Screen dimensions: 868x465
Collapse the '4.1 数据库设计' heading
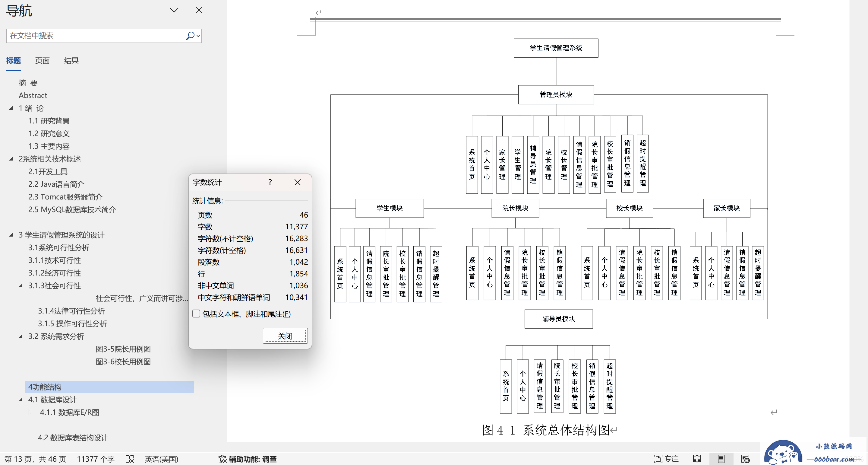21,400
